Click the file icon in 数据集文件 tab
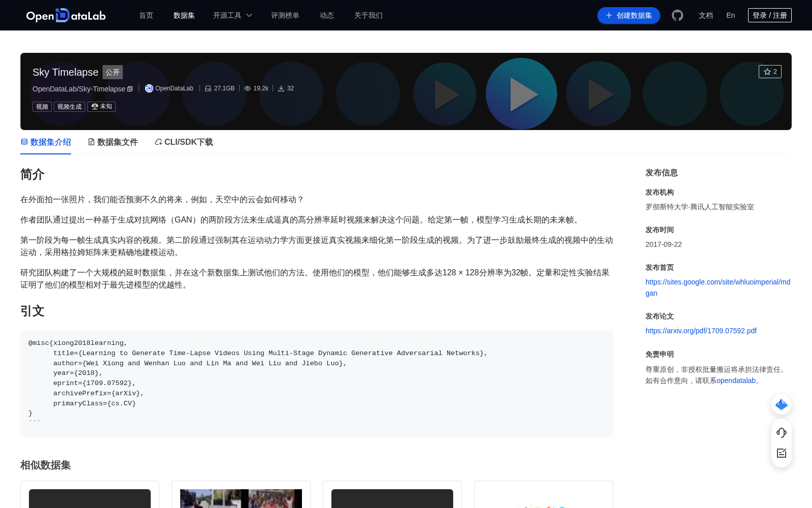Image resolution: width=812 pixels, height=508 pixels. tap(91, 142)
